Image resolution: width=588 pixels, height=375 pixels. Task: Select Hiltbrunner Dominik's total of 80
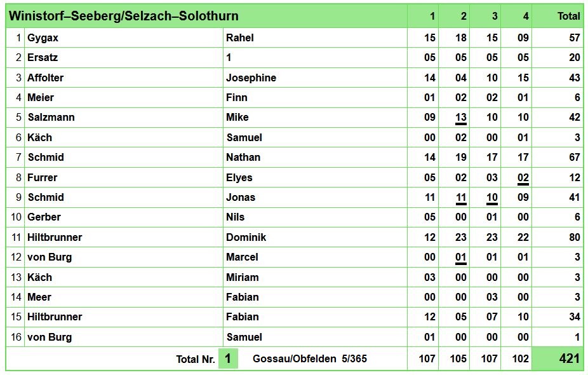[575, 237]
